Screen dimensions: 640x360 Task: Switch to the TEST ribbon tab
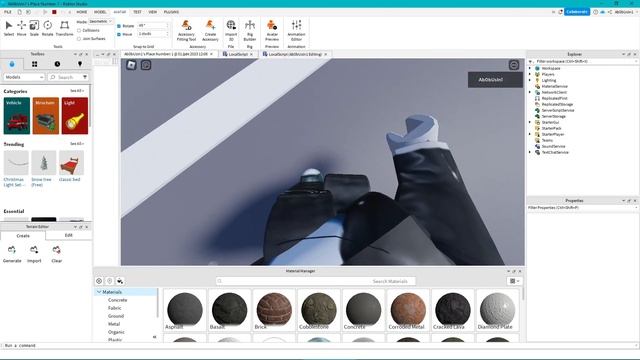[137, 12]
